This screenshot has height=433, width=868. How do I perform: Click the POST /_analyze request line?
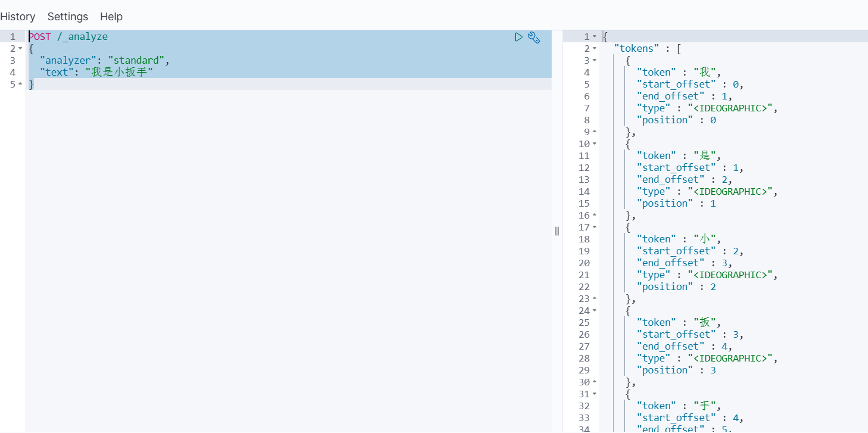point(69,37)
